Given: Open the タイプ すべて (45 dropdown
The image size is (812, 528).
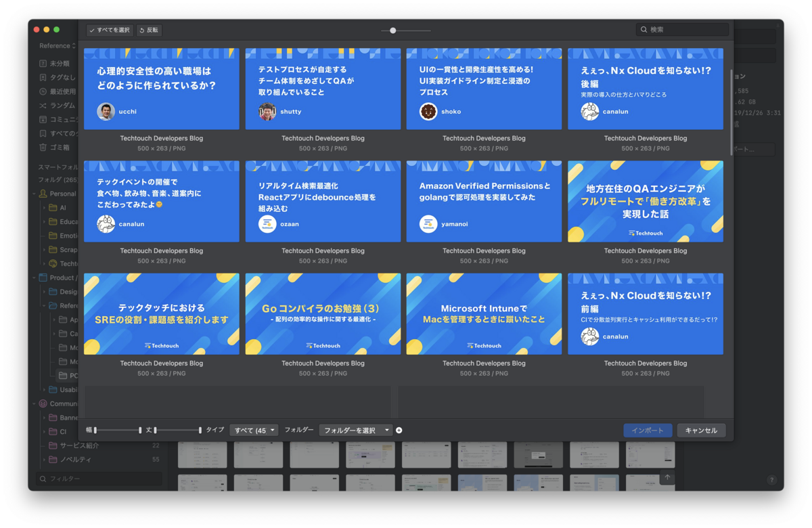Looking at the screenshot, I should 254,431.
